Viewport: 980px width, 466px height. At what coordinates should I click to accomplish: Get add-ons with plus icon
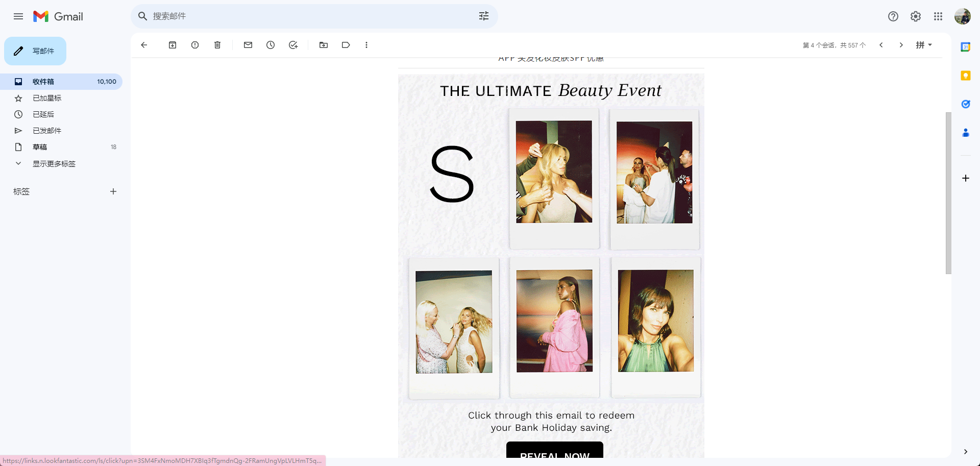tap(966, 178)
